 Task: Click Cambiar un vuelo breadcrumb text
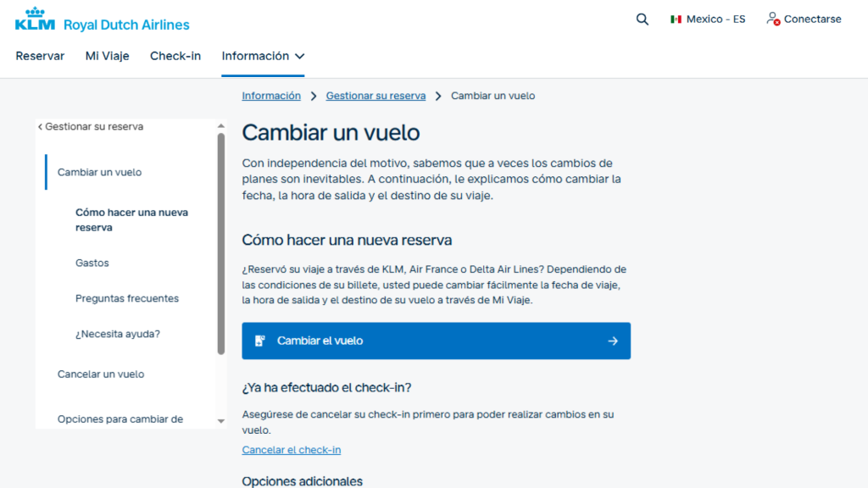[x=492, y=96]
